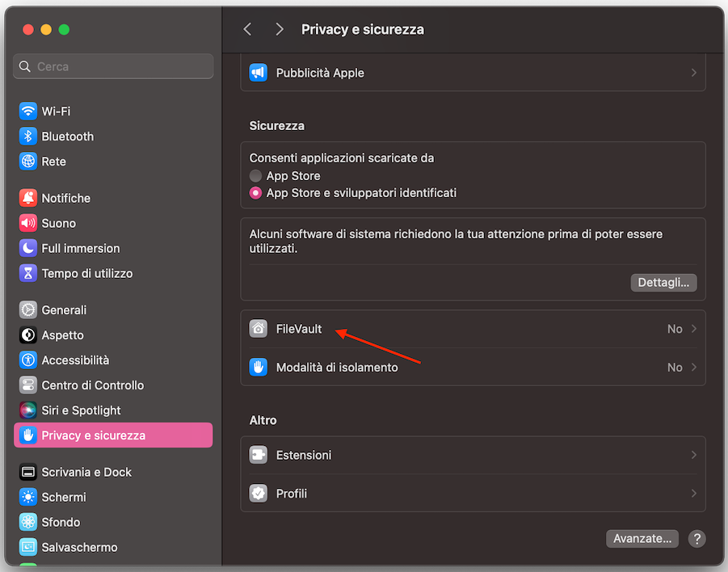Expand the Estensioni settings row
The height and width of the screenshot is (572, 728).
[x=692, y=454]
